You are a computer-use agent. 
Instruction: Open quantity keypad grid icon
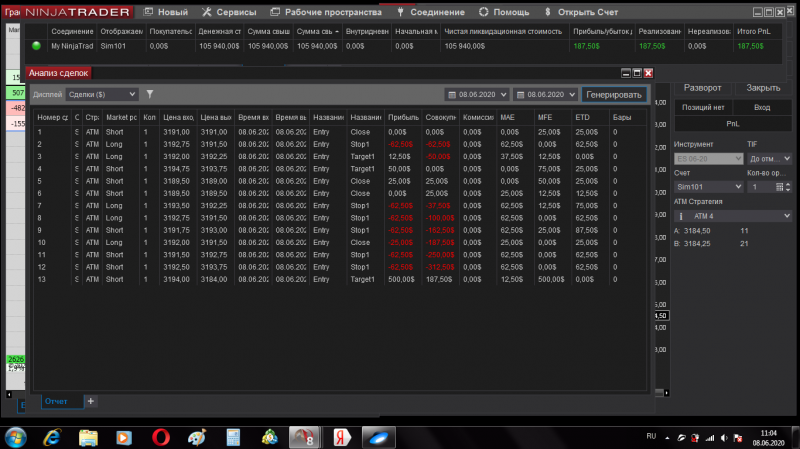pyautogui.click(x=780, y=187)
